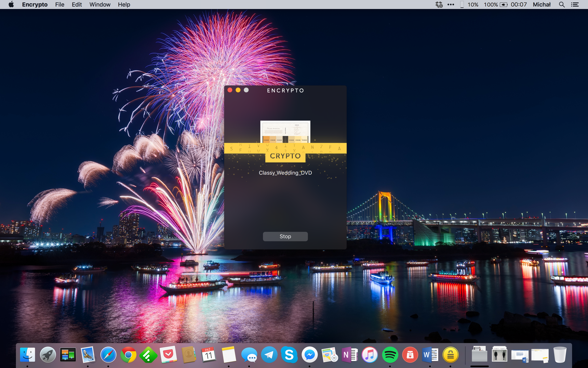
Task: Open the notes documents stack in Dock
Action: (x=540, y=355)
